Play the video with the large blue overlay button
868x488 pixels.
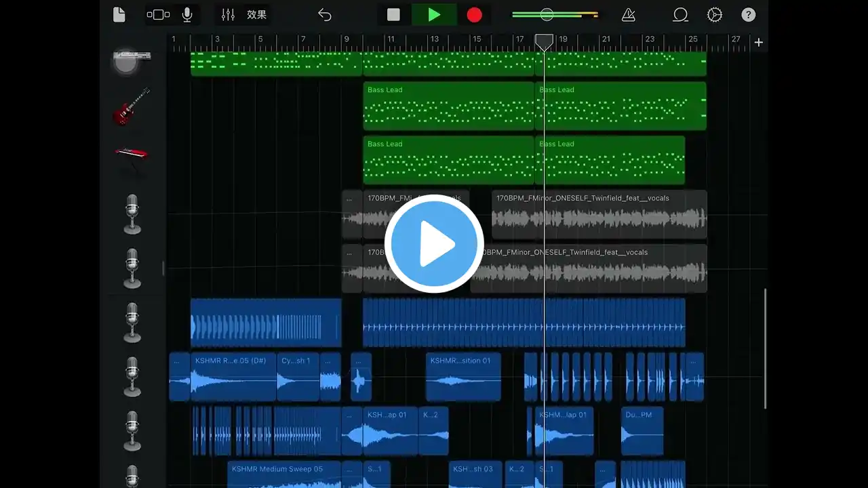click(434, 244)
